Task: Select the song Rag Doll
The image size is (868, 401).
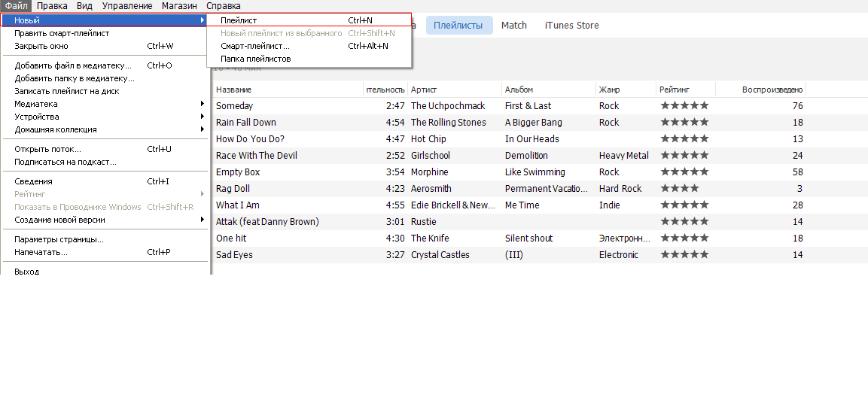Action: point(233,189)
